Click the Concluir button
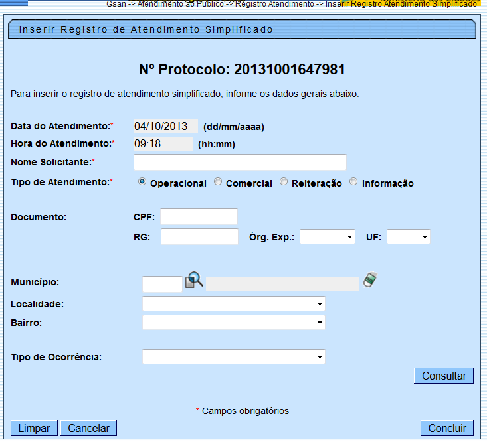The image size is (487, 448). [447, 428]
